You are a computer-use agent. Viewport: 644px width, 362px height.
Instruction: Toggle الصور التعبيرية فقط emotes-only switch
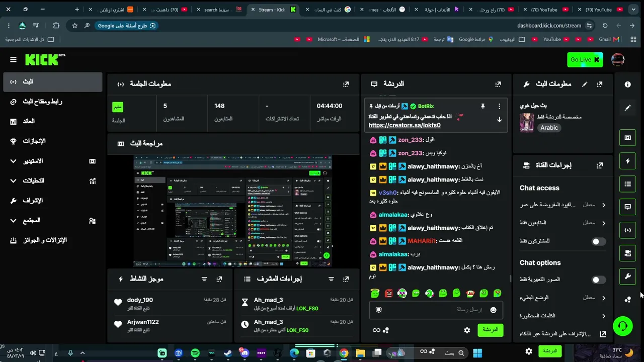598,280
